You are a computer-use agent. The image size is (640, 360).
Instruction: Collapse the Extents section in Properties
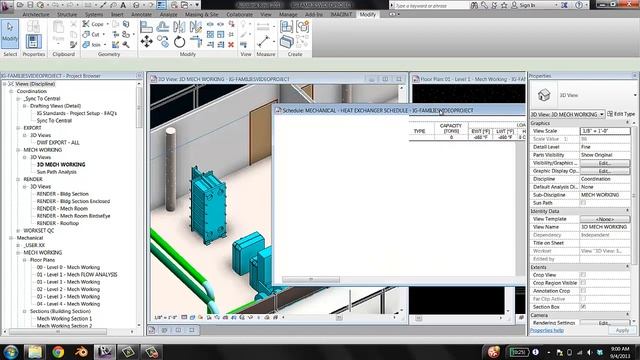tap(627, 267)
